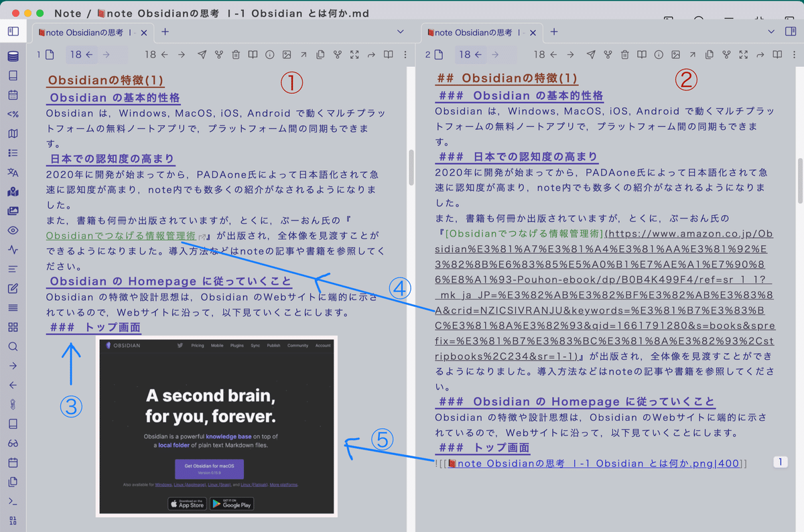Click the image icon in left pane toolbar
Image resolution: width=804 pixels, height=532 pixels.
(x=287, y=55)
